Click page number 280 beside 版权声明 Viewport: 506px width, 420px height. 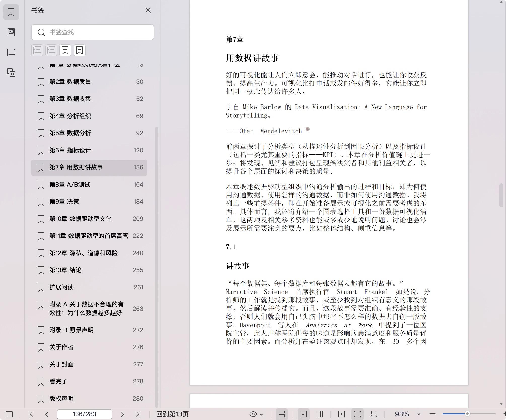click(138, 399)
